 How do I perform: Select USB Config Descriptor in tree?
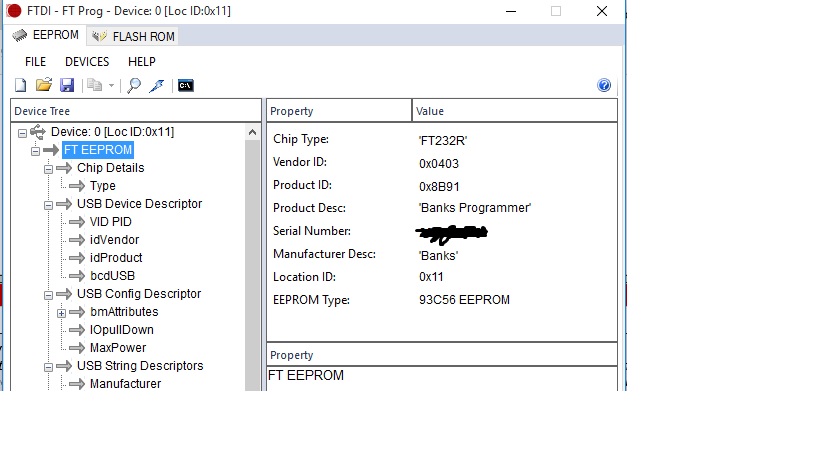pyautogui.click(x=139, y=294)
